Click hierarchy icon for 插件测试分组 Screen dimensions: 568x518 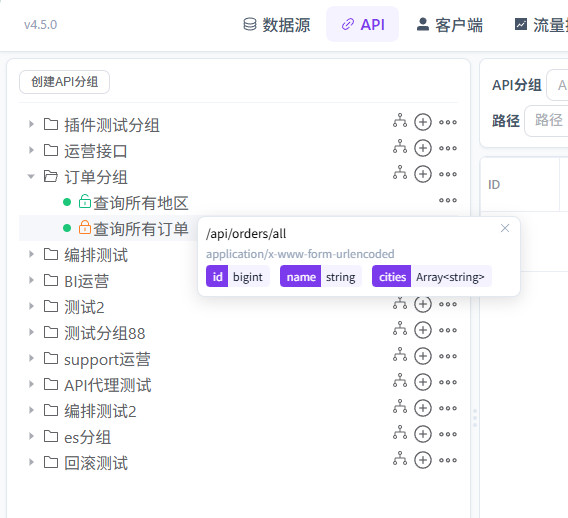coord(400,121)
